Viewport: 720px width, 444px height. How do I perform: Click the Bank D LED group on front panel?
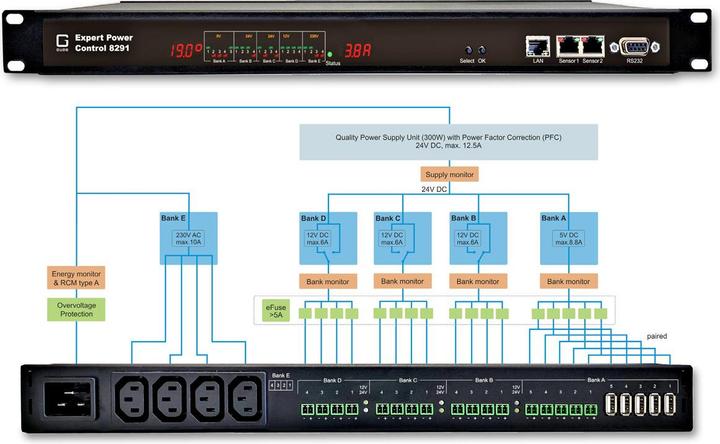point(291,47)
